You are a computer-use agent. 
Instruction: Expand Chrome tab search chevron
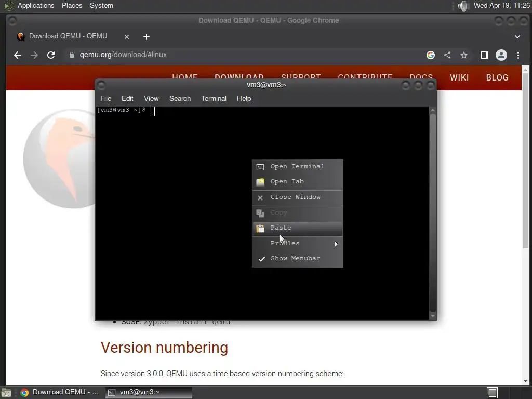517,37
